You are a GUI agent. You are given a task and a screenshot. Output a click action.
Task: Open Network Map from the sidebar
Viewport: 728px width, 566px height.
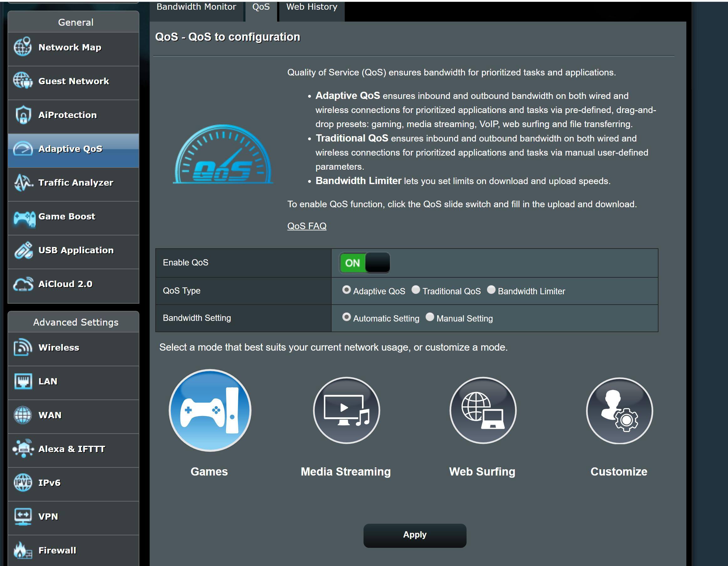pyautogui.click(x=70, y=47)
